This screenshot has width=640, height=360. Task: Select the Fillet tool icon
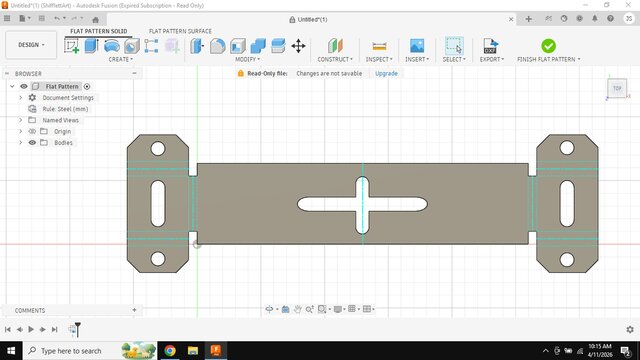(218, 46)
